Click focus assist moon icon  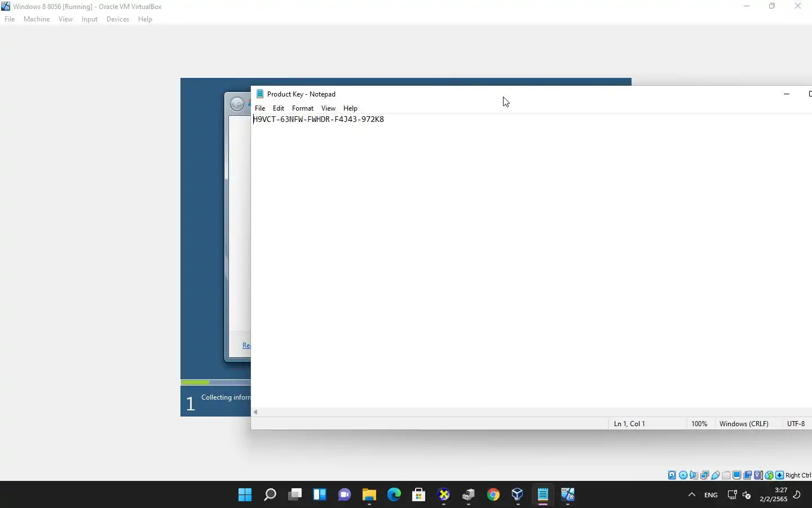point(797,495)
